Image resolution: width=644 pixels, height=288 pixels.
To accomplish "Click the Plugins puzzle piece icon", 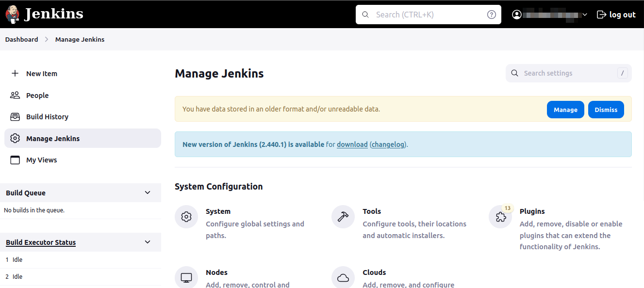I will pos(500,217).
